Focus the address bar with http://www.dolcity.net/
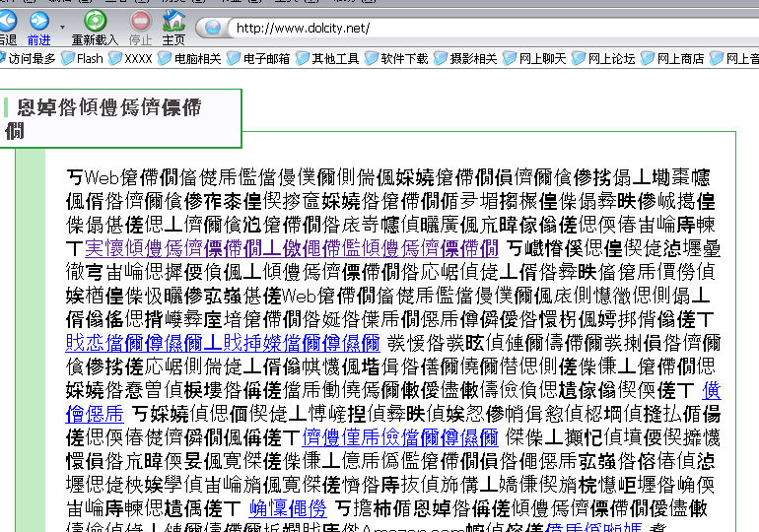759x532 pixels. [x=494, y=28]
